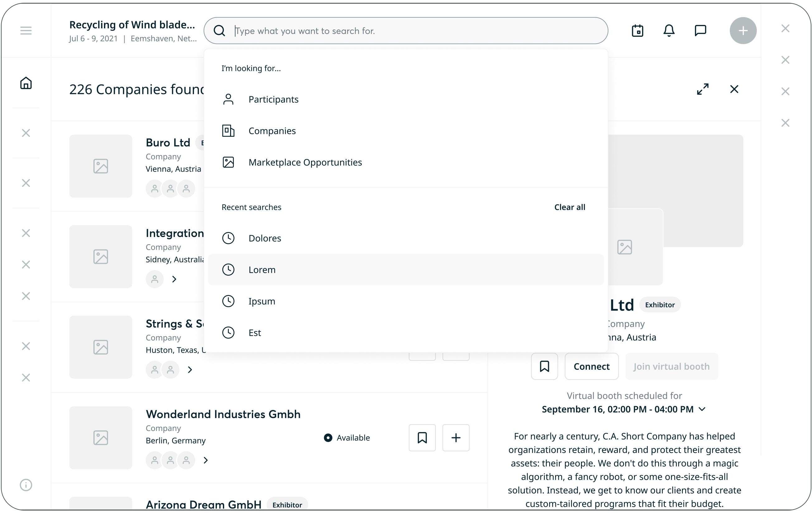Click into the search input field
This screenshot has width=812, height=513.
[405, 31]
